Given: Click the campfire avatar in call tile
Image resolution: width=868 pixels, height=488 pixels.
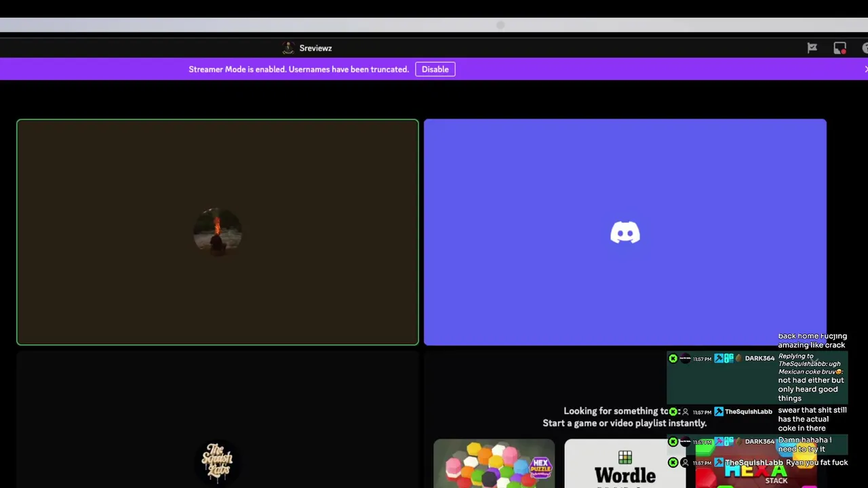Looking at the screenshot, I should tap(218, 232).
